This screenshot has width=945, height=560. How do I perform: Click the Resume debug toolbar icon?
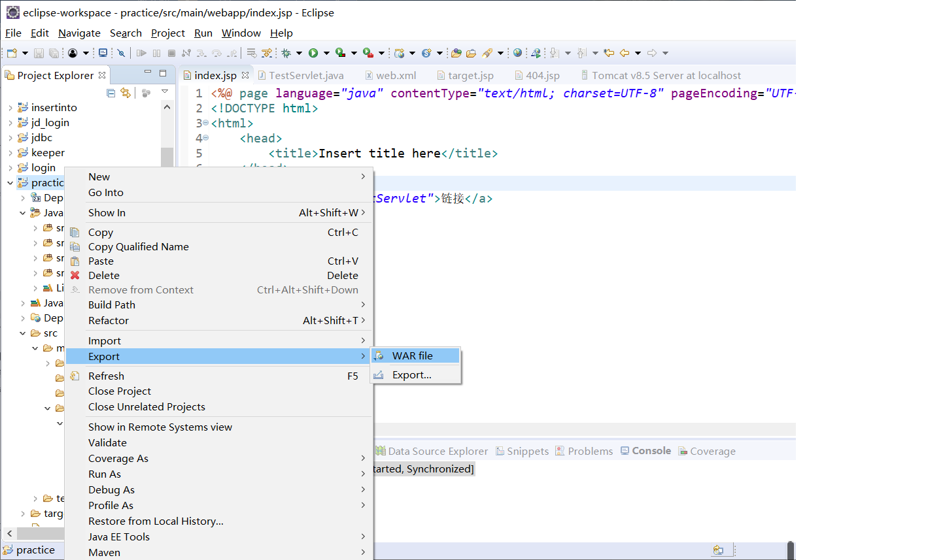tap(141, 53)
